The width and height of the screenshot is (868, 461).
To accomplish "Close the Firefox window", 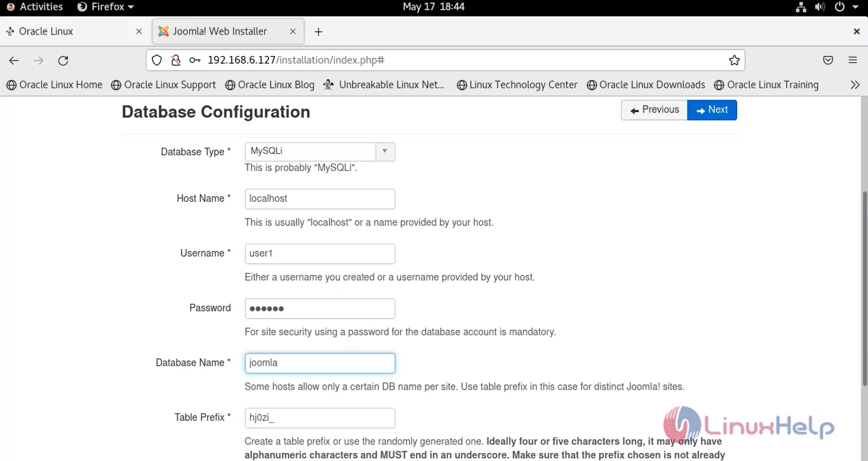I will (x=856, y=31).
